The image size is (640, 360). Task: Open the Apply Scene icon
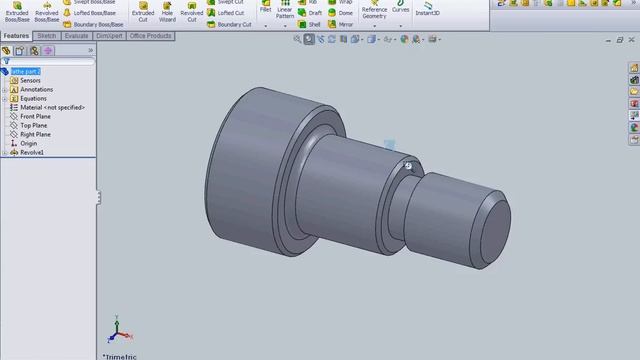(416, 39)
